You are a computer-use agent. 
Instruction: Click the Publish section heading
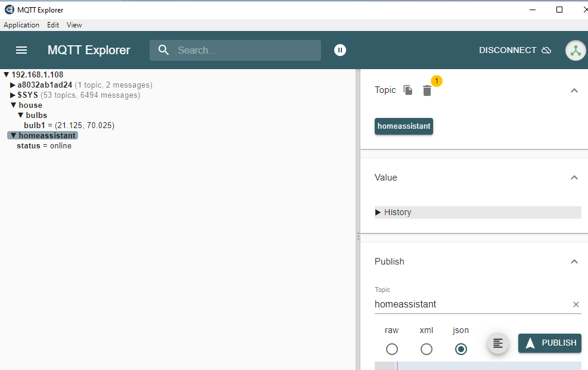389,262
